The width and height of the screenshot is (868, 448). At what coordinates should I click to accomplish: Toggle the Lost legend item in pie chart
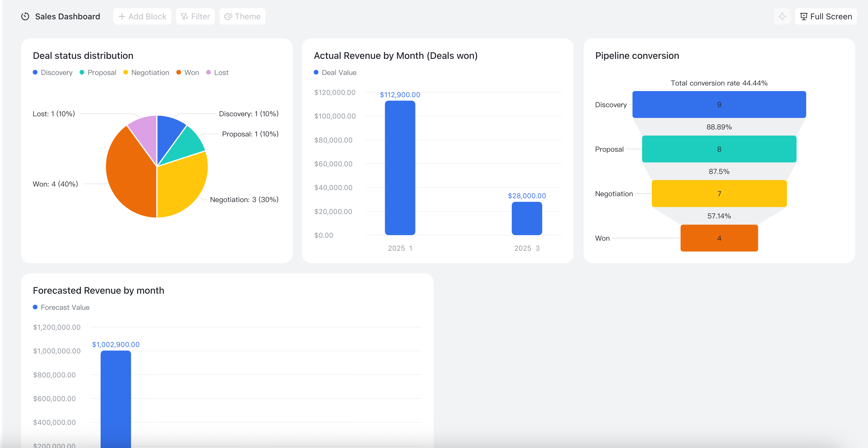pos(217,73)
